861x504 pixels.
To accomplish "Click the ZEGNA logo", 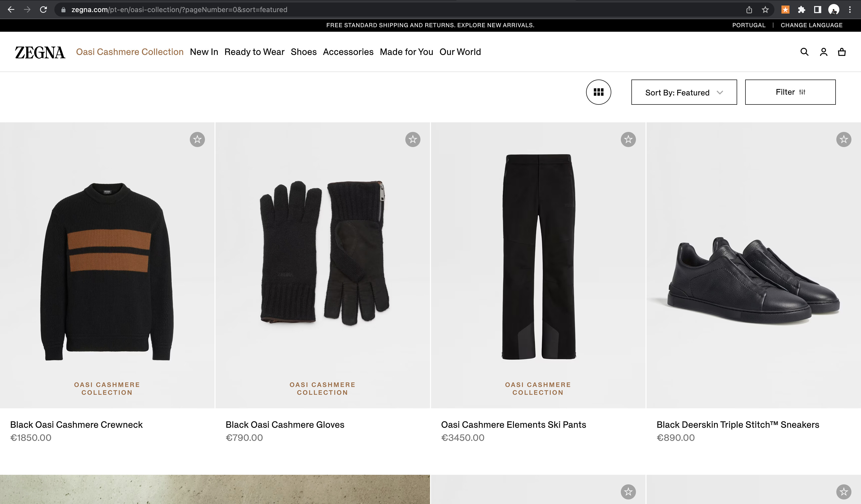I will (x=40, y=52).
